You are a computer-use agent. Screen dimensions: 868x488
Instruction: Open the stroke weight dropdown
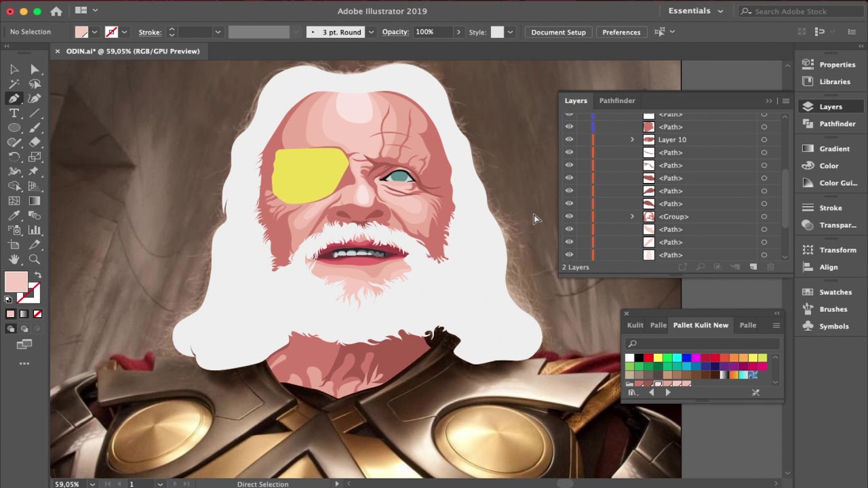[218, 32]
